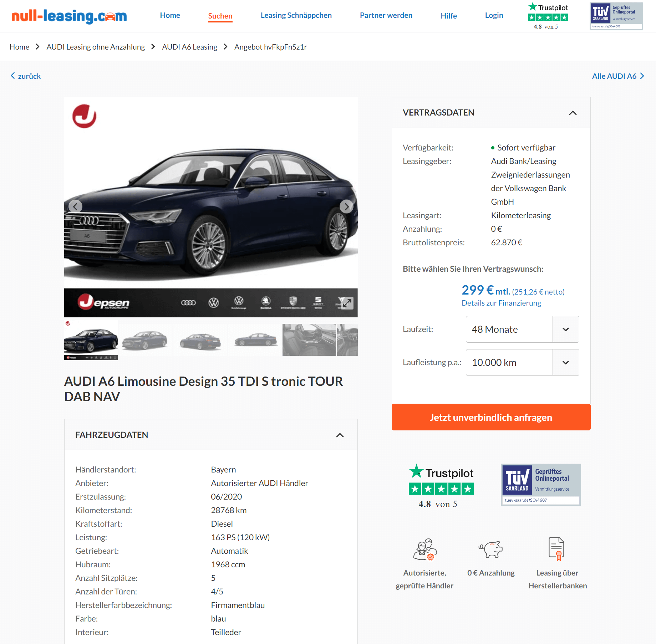Show next car image with right arrow
This screenshot has height=644, width=656.
click(346, 206)
